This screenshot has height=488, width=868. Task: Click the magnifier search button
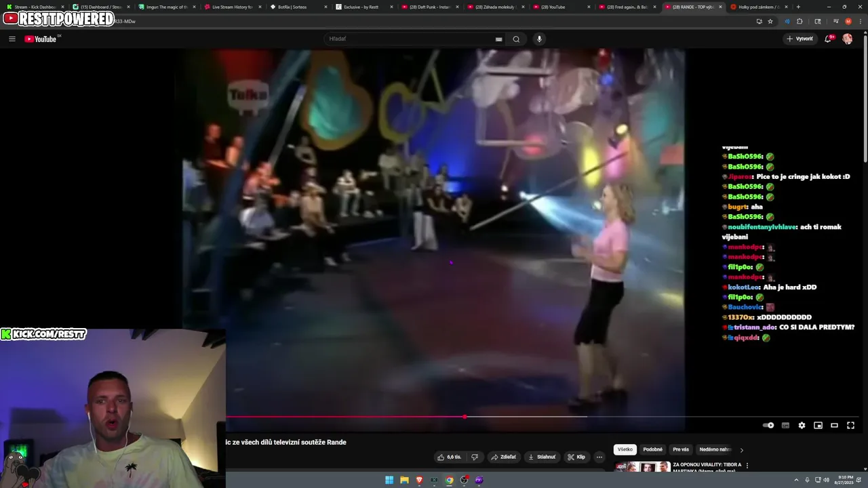516,39
